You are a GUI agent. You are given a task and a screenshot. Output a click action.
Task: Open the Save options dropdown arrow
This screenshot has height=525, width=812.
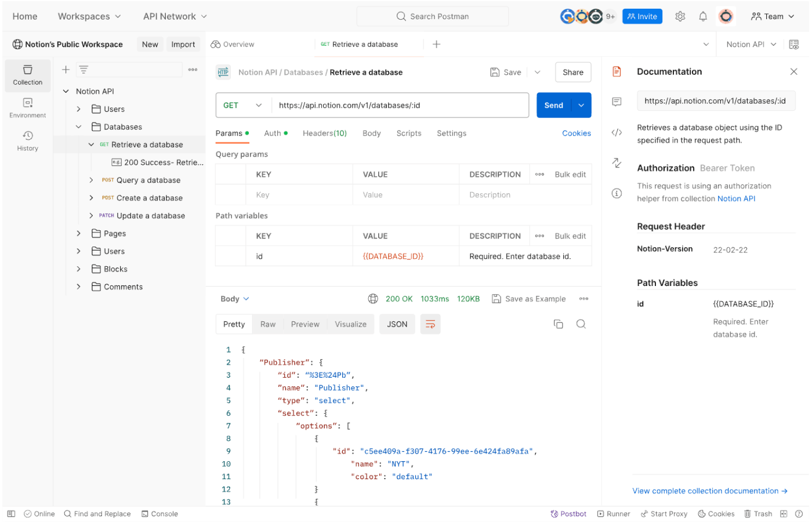tap(537, 73)
